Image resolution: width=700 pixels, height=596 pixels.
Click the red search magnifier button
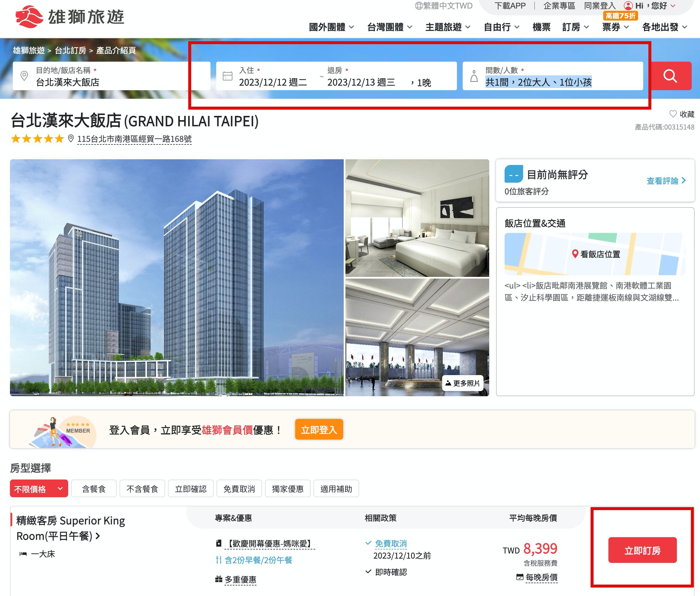tap(670, 76)
